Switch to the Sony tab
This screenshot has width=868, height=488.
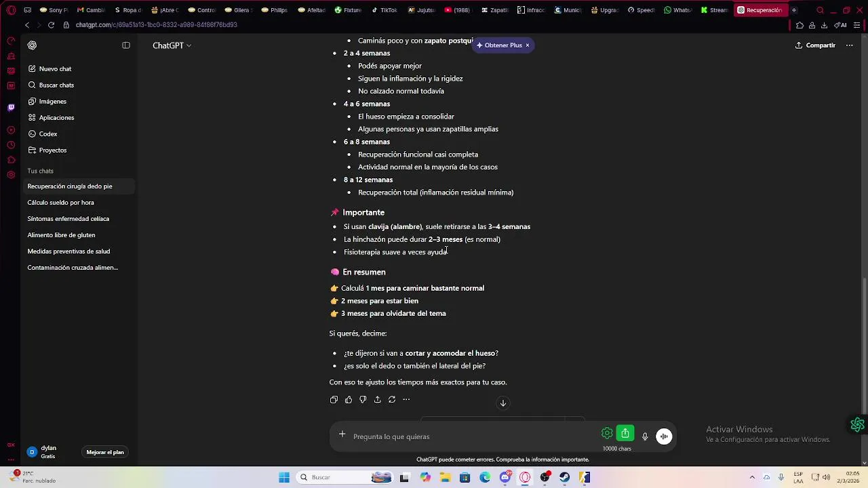(54, 10)
